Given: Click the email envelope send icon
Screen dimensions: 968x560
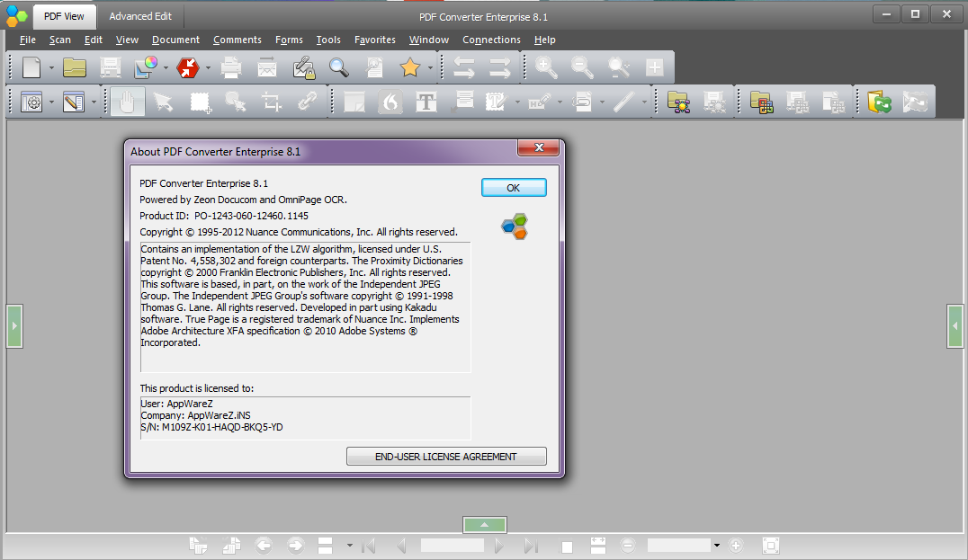Looking at the screenshot, I should pos(266,67).
